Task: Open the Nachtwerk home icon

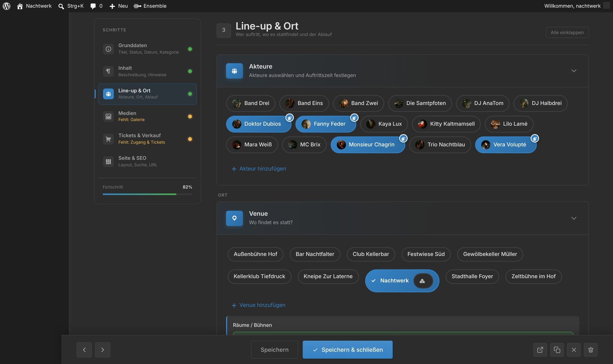Action: tap(20, 6)
